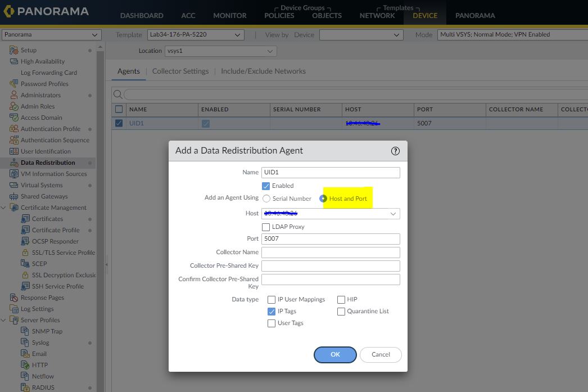The image size is (588, 392).
Task: Enable the User Tags data type
Action: (272, 323)
